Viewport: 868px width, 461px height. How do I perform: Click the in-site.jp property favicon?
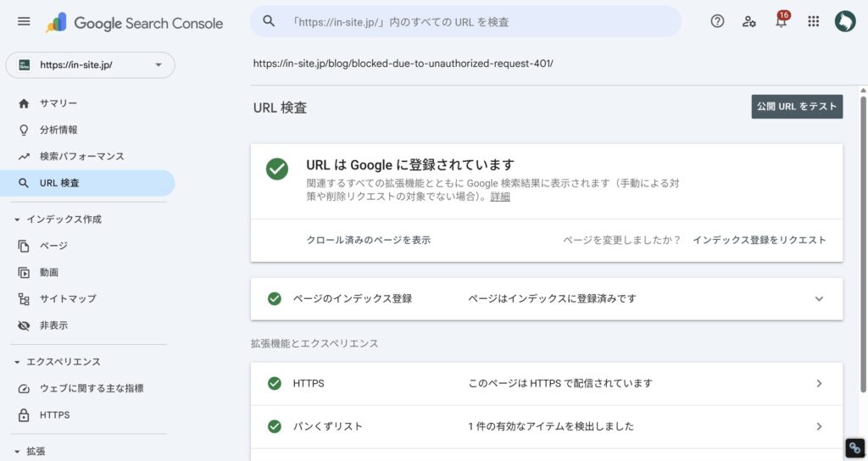[25, 64]
